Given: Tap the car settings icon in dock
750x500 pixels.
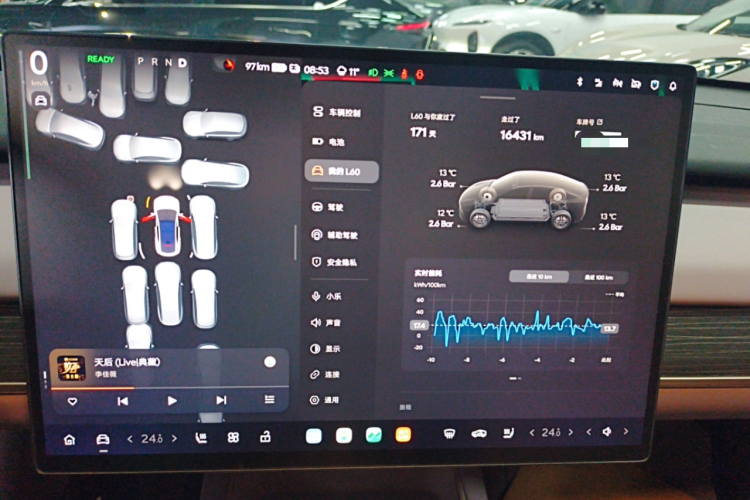Looking at the screenshot, I should click(103, 439).
